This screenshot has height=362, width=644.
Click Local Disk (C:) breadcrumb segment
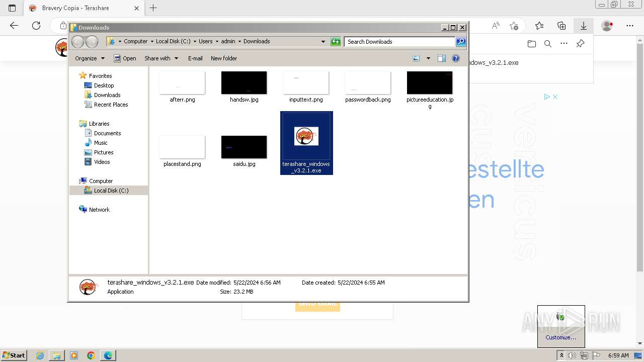[x=173, y=42]
